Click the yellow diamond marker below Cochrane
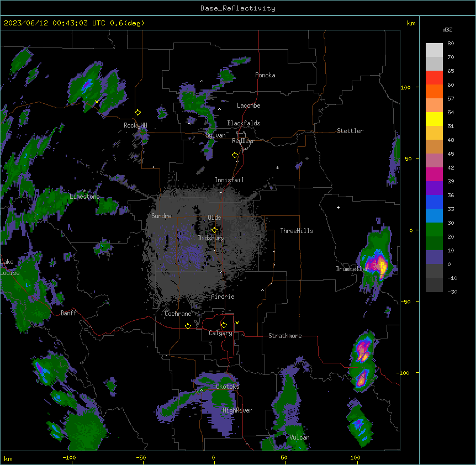Screen dimensions: 476x465 point(188,326)
